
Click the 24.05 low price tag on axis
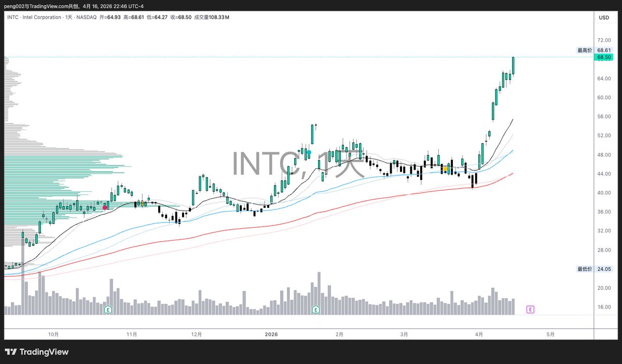604,269
